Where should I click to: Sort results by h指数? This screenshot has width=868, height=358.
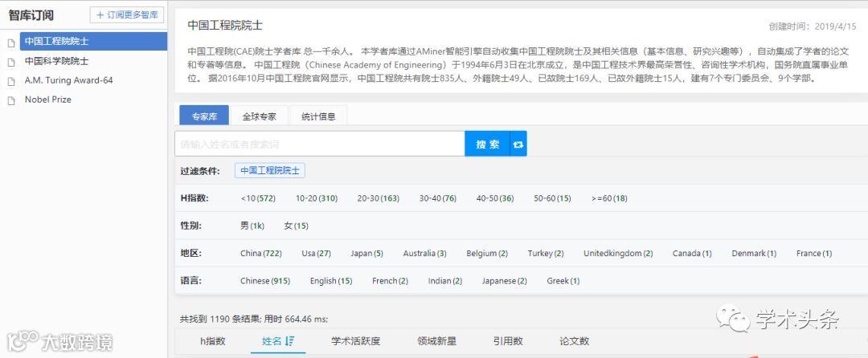coord(212,341)
